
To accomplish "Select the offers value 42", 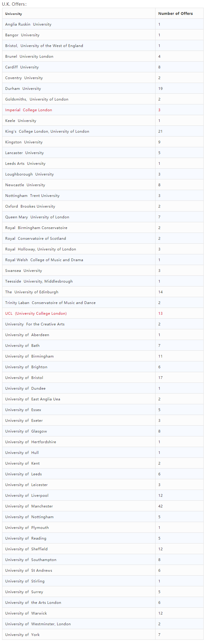I will 160,506.
